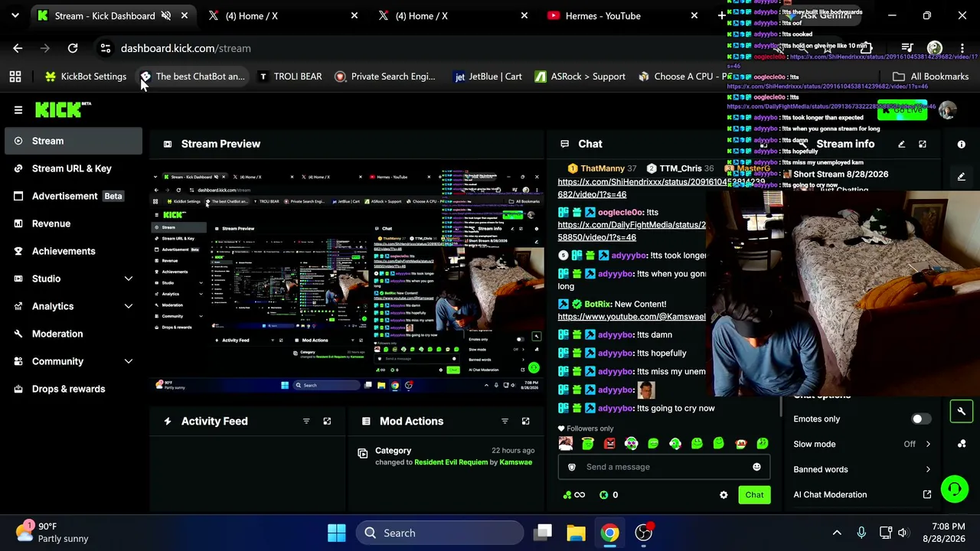Filter the Activity Feed panel
Screen dimensions: 980x551
click(x=306, y=421)
